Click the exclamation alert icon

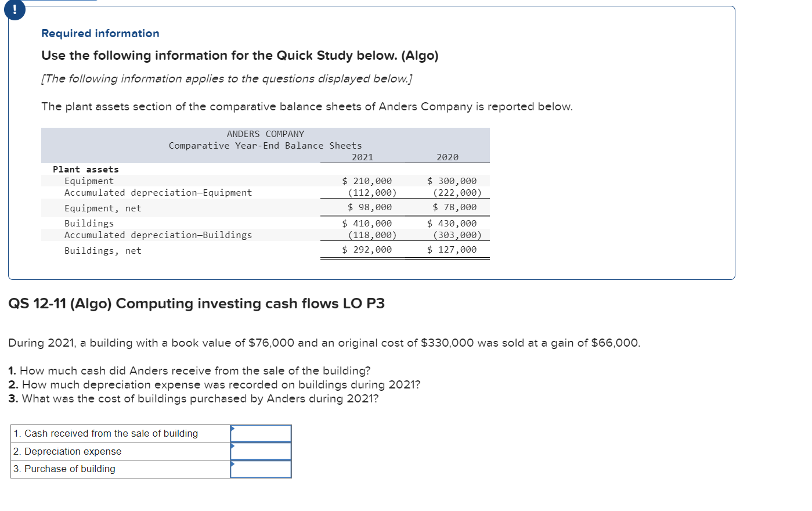coord(15,10)
